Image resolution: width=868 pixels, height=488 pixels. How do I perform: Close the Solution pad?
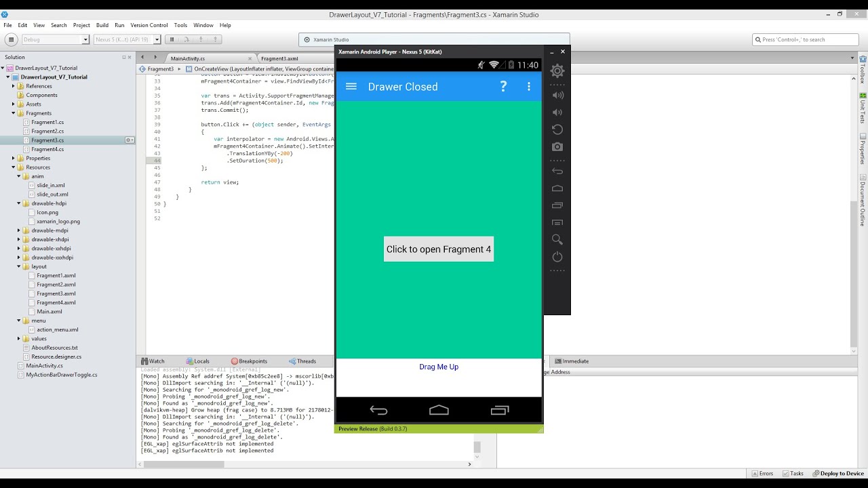(x=128, y=58)
